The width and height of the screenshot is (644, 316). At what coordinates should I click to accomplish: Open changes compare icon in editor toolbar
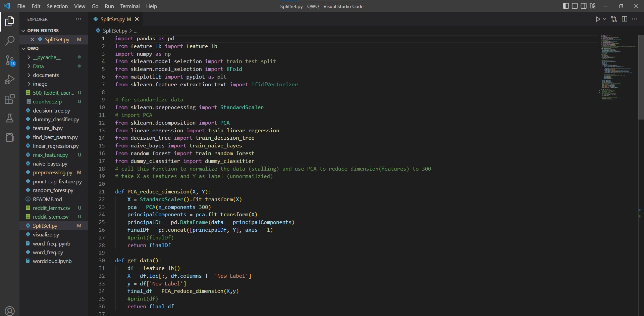(614, 19)
